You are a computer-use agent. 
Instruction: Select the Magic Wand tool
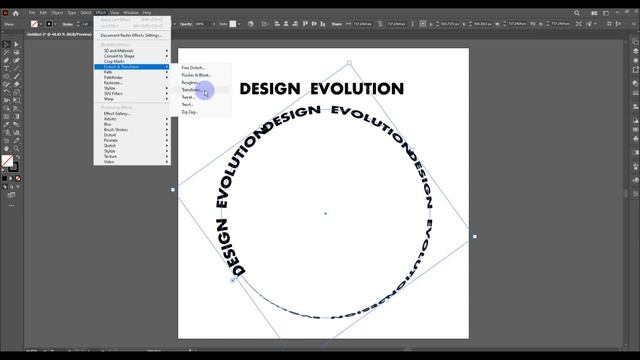tap(6, 52)
